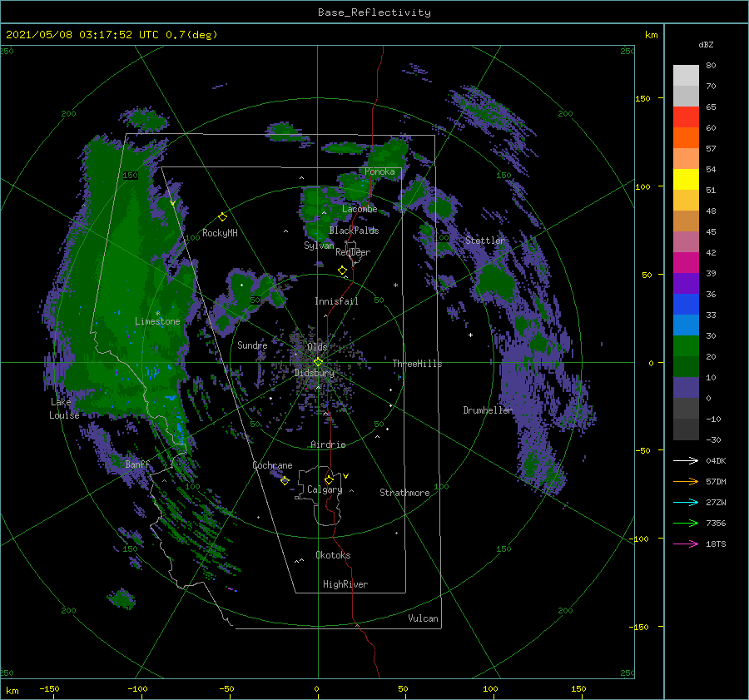Click the magenta 18TS arrow in legend

[686, 544]
